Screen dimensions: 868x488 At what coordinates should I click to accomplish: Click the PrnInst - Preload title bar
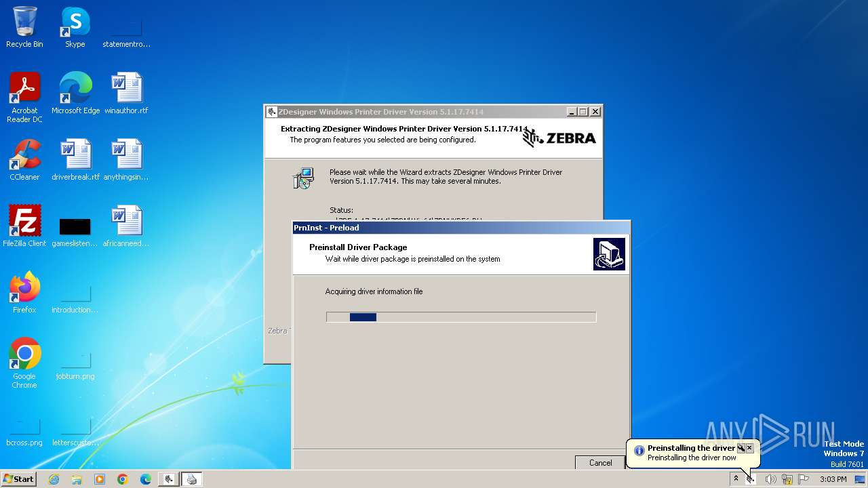pos(461,228)
